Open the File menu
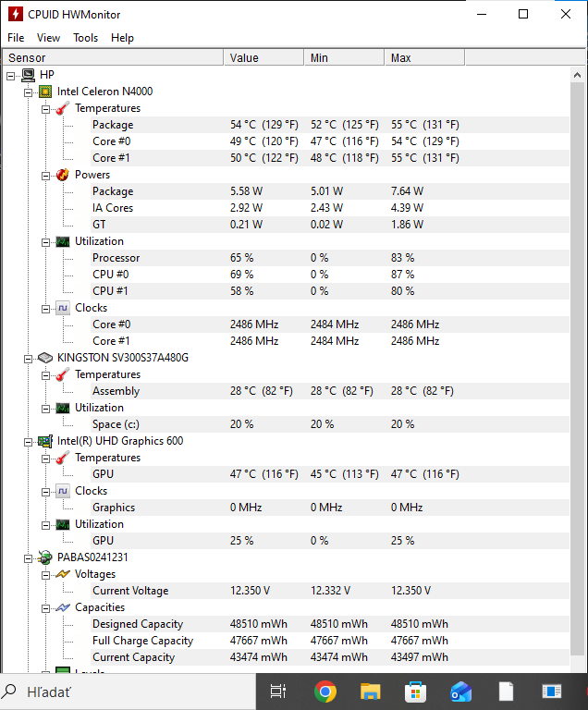 pyautogui.click(x=16, y=38)
